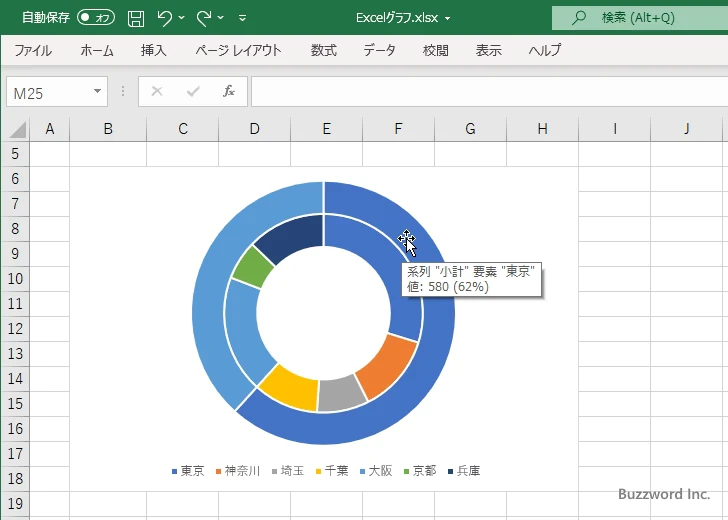Viewport: 728px width, 520px height.
Task: Open the Redo history dropdown arrow
Action: coord(221,18)
